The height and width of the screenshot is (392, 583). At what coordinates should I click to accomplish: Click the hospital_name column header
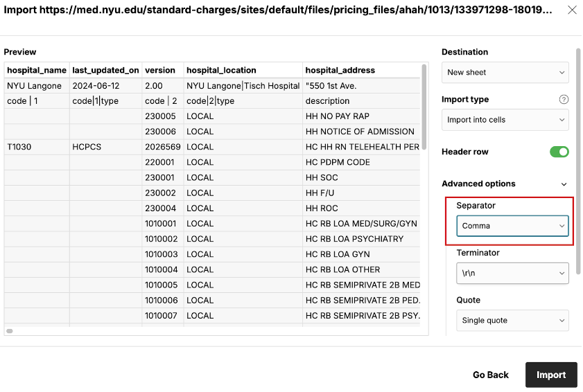pos(37,70)
